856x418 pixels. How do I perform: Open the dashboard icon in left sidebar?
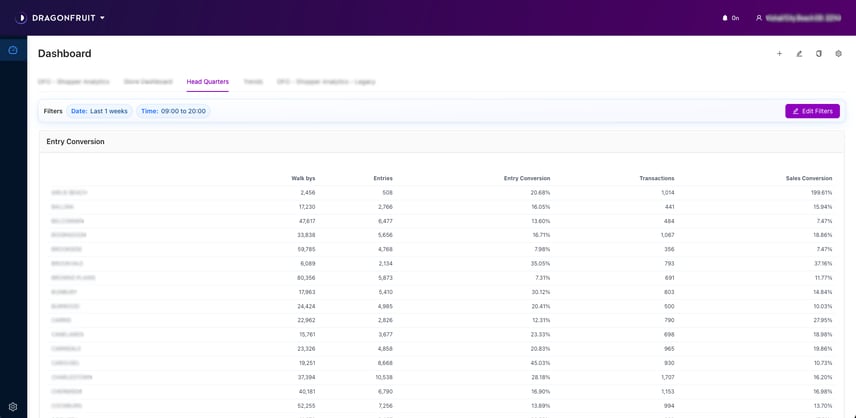(13, 50)
